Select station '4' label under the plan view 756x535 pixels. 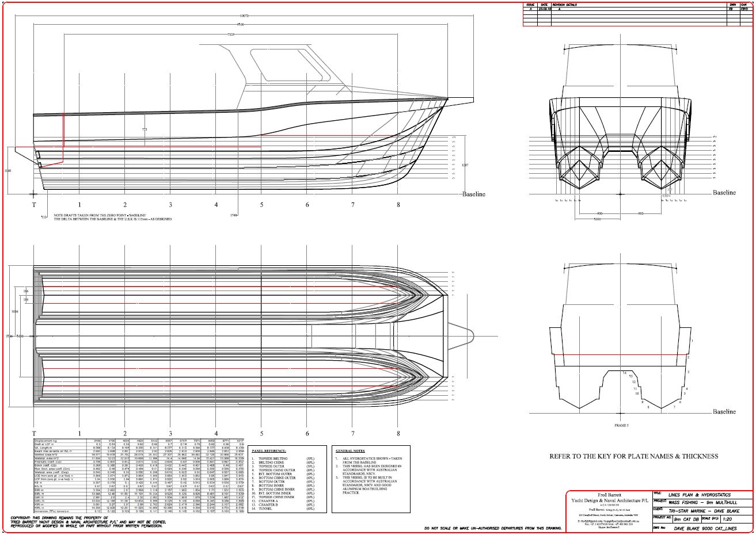[x=216, y=433]
